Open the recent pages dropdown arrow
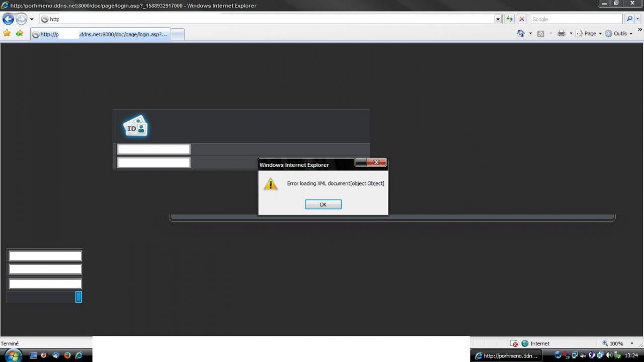This screenshot has width=644, height=362. point(32,19)
